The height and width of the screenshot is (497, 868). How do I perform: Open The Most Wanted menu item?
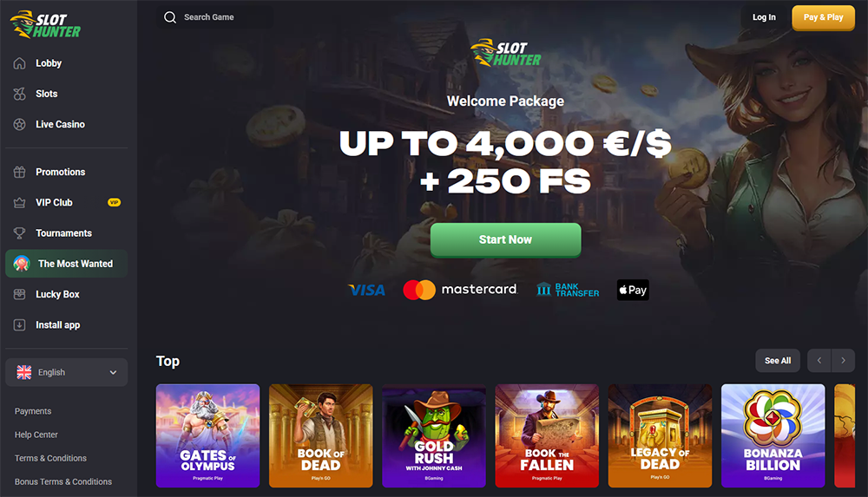67,264
